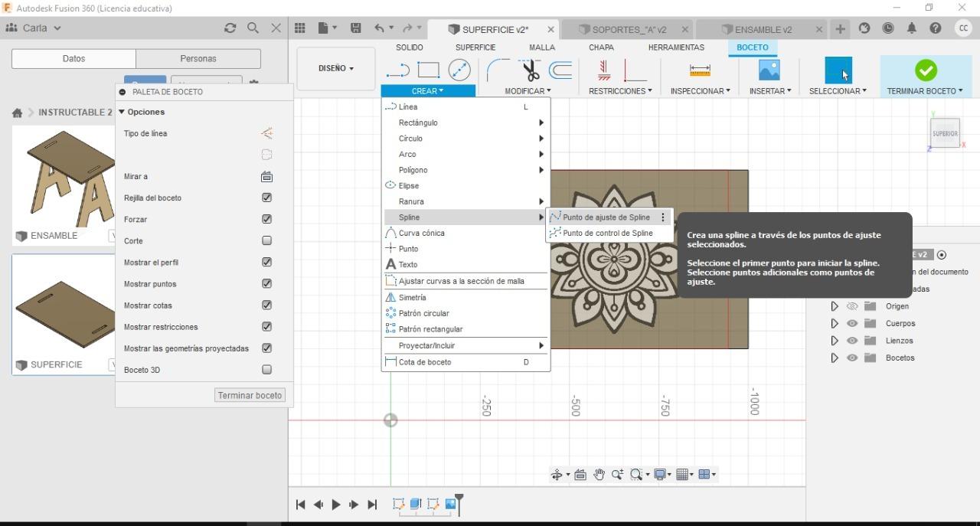Open the INSPECCIONAR dropdown menu

700,91
